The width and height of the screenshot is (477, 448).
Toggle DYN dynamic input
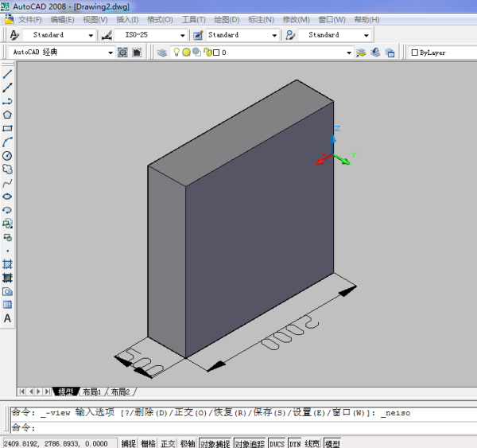coord(295,443)
